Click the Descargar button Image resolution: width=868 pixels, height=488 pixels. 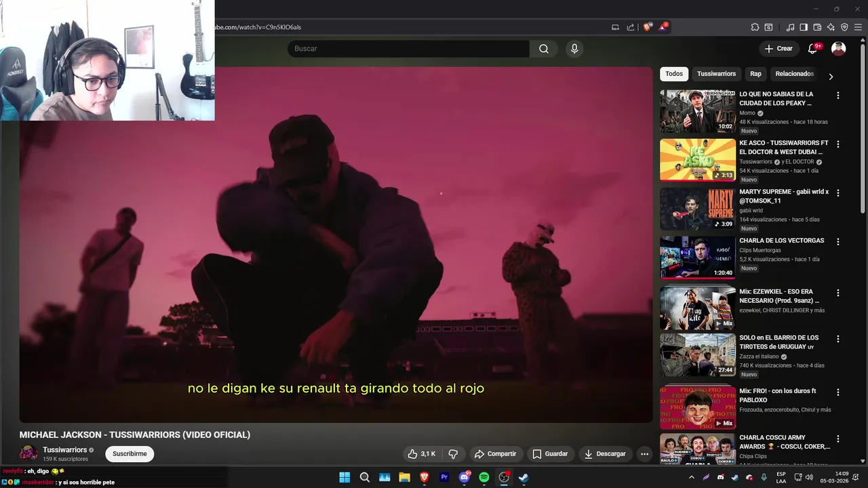[605, 454]
